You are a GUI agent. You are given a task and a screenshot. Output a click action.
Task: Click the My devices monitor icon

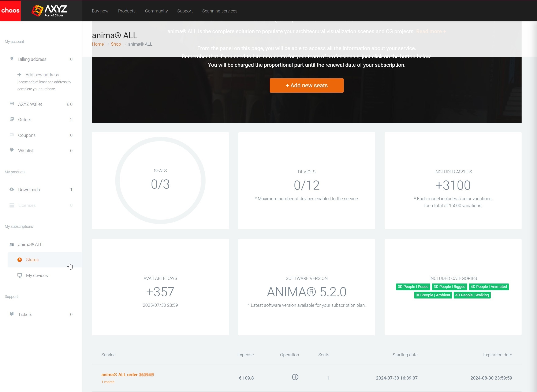coord(20,275)
